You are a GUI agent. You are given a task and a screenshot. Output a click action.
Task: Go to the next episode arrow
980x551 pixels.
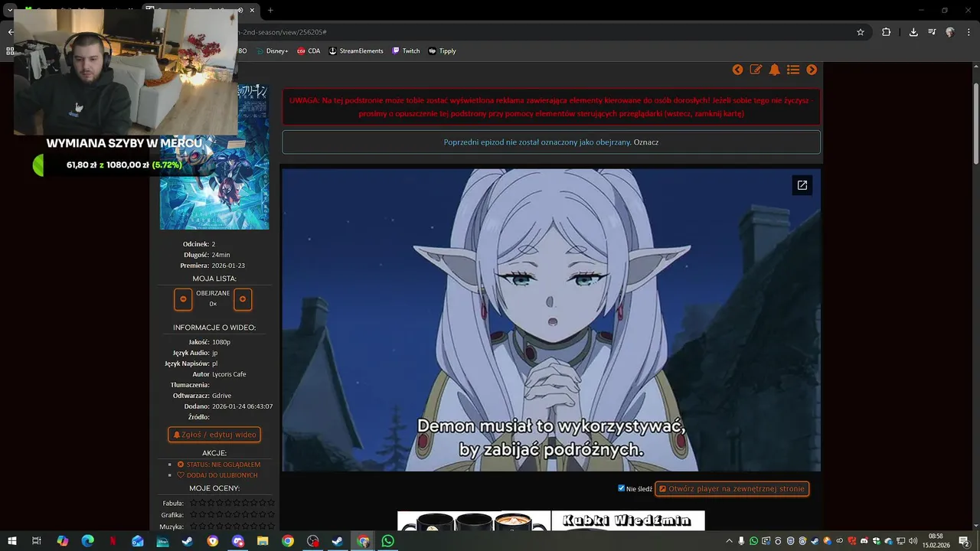pos(812,70)
